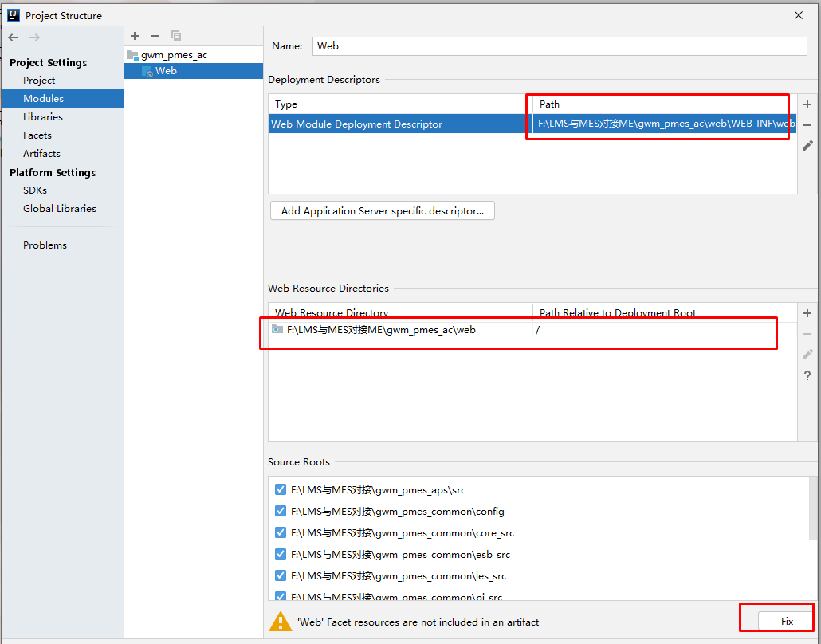Viewport: 821px width, 644px height.
Task: Open web resource directories help question mark
Action: point(807,375)
